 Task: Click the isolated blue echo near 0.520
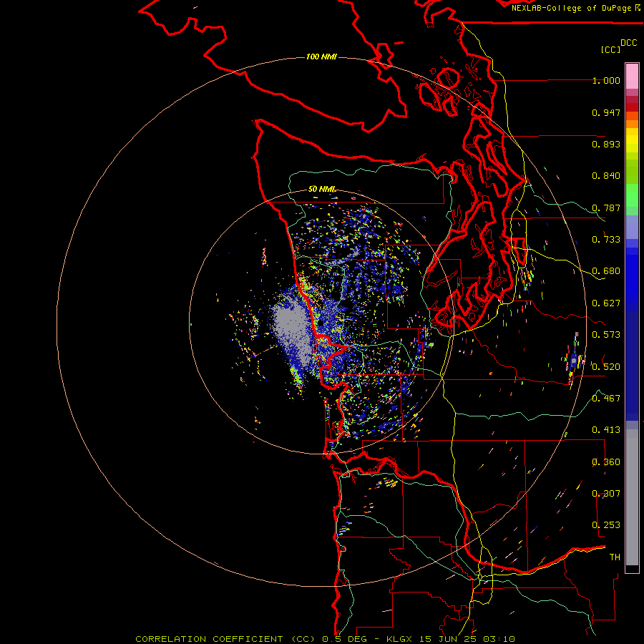573,361
